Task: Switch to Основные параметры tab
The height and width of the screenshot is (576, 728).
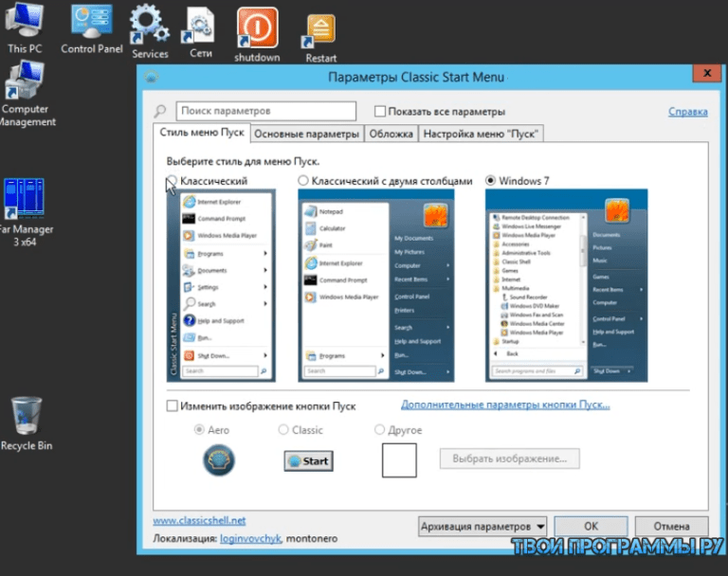Action: click(x=306, y=135)
